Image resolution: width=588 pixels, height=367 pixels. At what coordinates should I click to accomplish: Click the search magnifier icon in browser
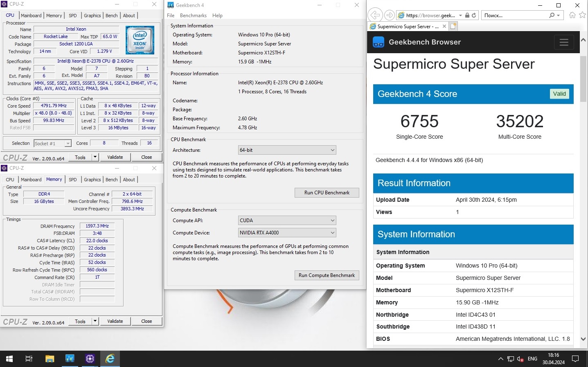[x=552, y=15]
